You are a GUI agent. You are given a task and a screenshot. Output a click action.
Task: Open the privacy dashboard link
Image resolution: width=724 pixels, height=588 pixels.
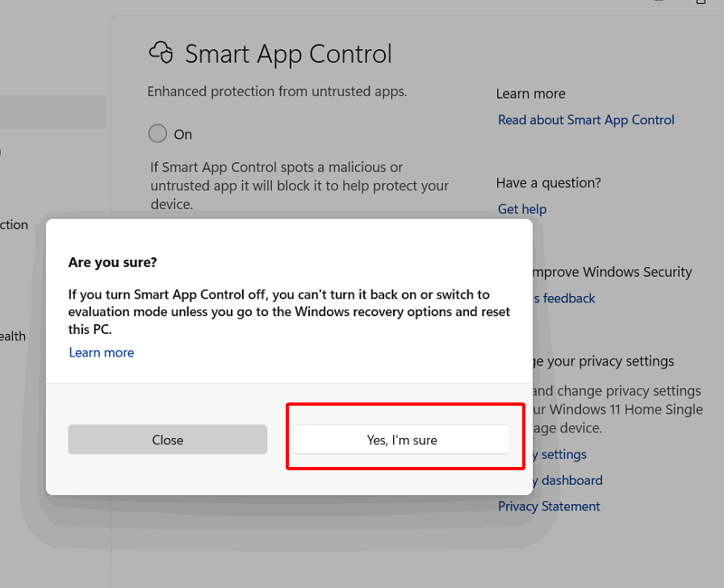click(567, 481)
